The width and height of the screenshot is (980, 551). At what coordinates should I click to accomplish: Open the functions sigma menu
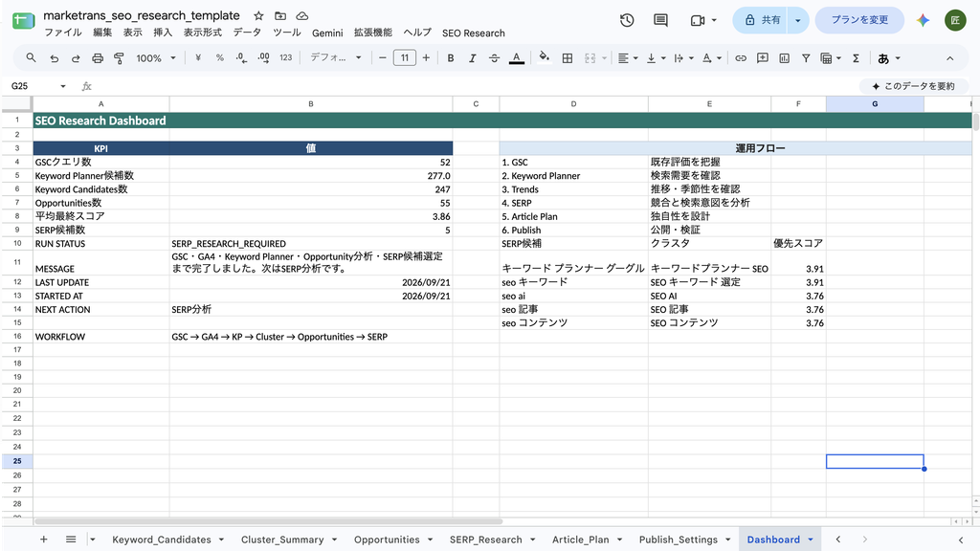[856, 58]
